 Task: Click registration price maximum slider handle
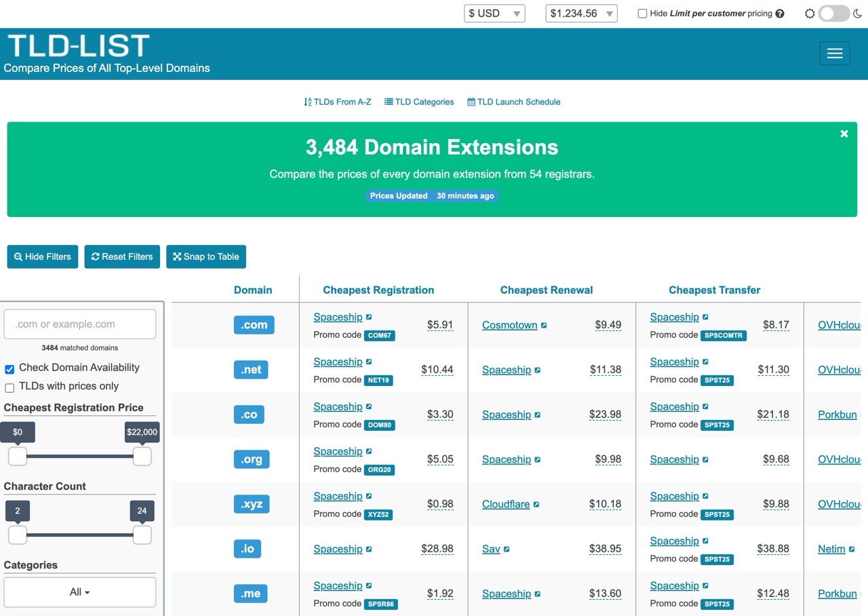(142, 457)
